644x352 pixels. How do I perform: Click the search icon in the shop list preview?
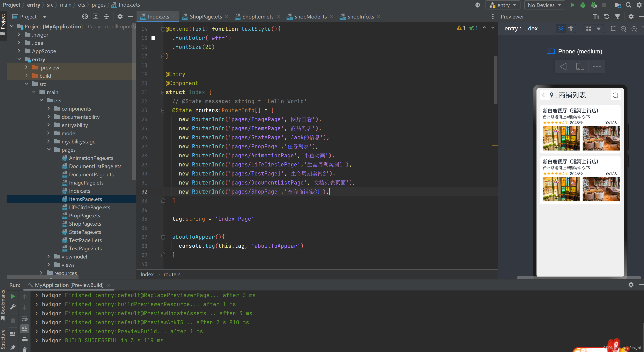[x=616, y=95]
